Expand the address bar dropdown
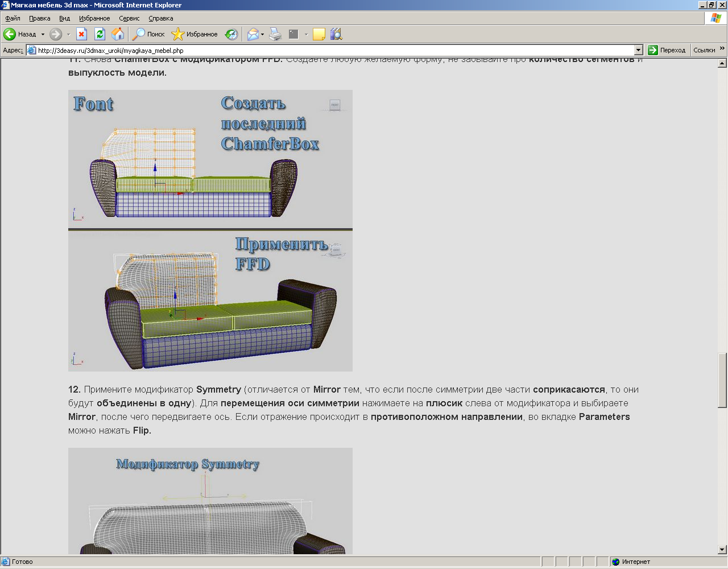 [638, 50]
